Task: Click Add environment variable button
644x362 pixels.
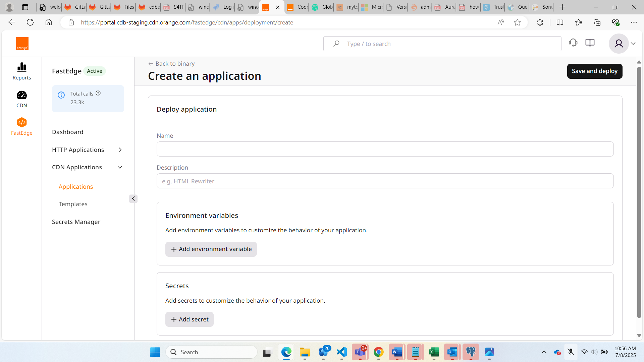Action: (x=211, y=249)
